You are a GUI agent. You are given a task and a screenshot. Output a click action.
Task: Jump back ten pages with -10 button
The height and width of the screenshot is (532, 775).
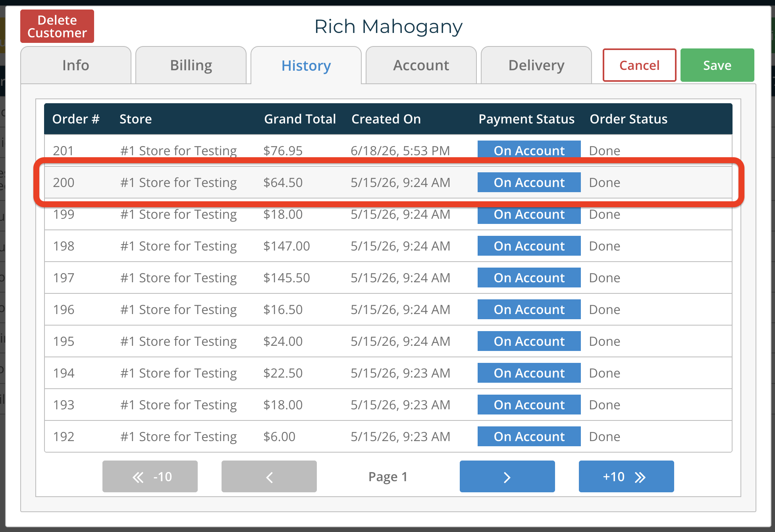150,476
